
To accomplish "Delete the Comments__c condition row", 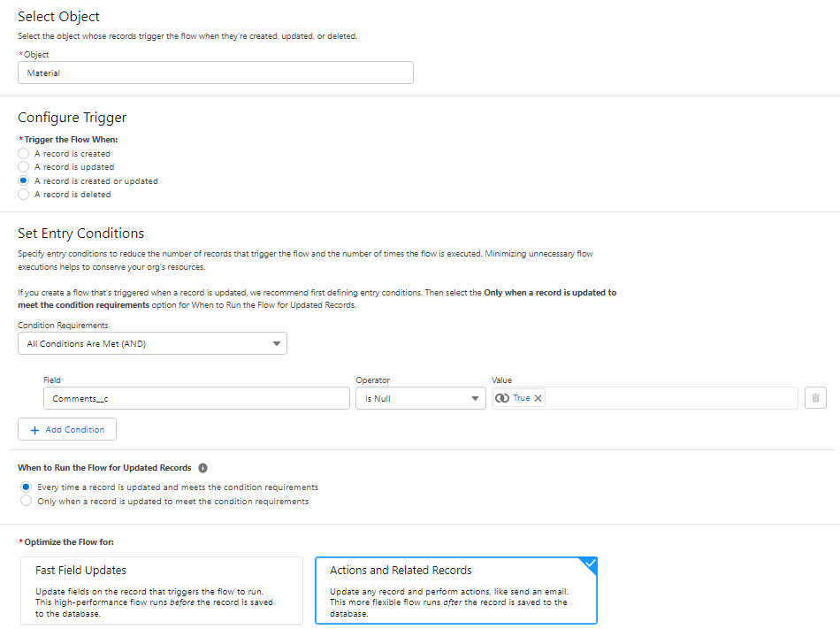I will tap(815, 398).
